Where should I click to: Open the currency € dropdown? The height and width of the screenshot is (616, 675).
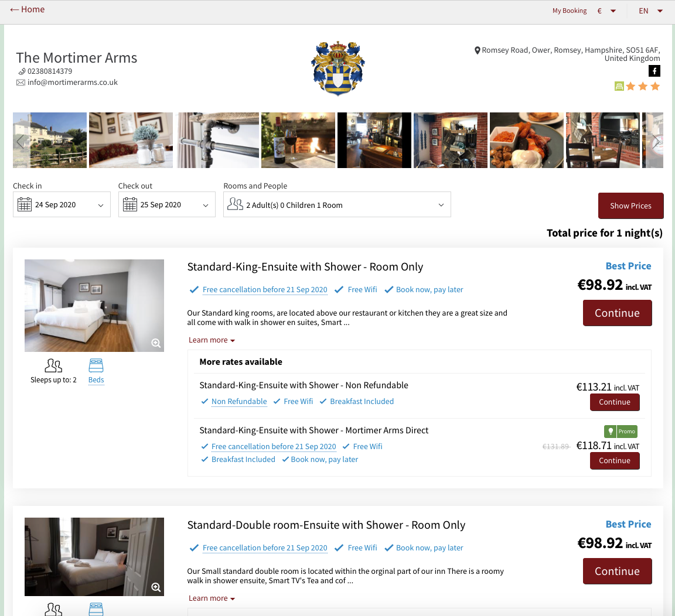pyautogui.click(x=606, y=11)
